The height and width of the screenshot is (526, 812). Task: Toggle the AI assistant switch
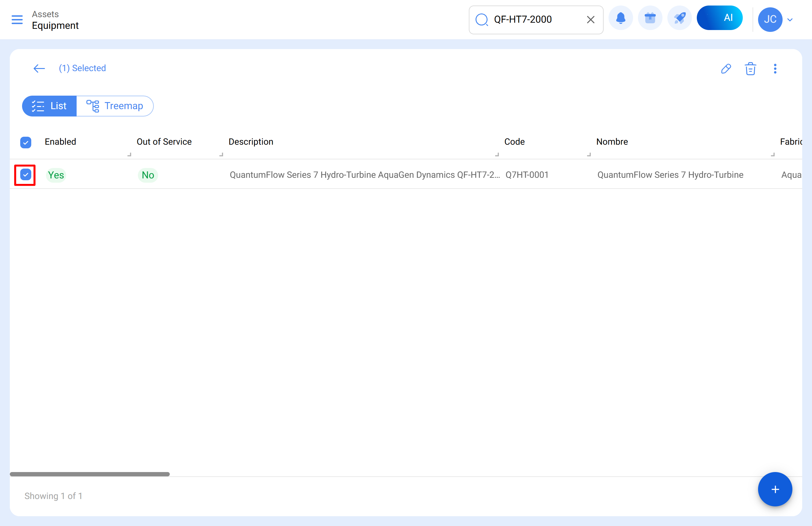[720, 18]
